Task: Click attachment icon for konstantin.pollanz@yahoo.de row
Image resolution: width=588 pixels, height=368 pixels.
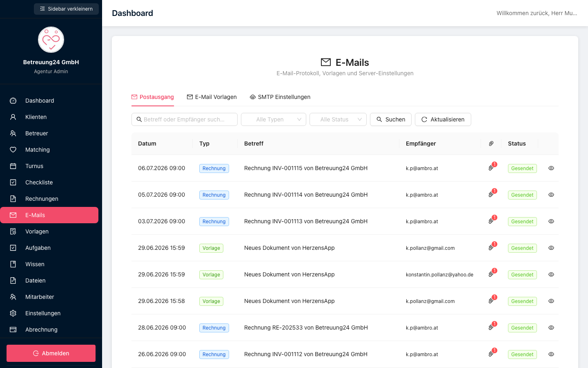Action: [x=491, y=274]
